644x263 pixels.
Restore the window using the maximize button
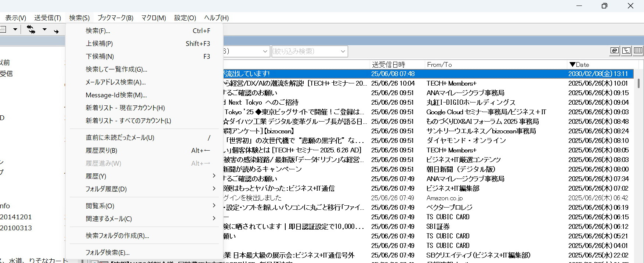(604, 6)
